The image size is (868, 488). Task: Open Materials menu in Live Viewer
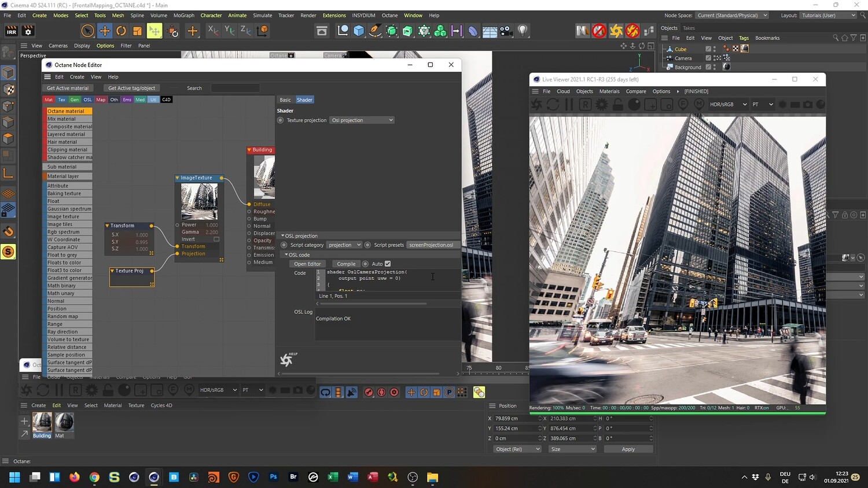[x=609, y=91]
